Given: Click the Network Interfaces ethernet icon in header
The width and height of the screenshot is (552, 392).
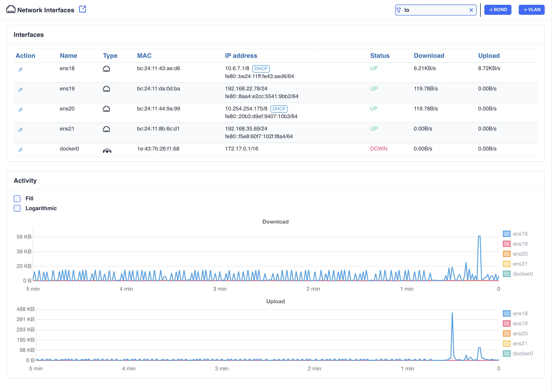Looking at the screenshot, I should click(x=11, y=9).
